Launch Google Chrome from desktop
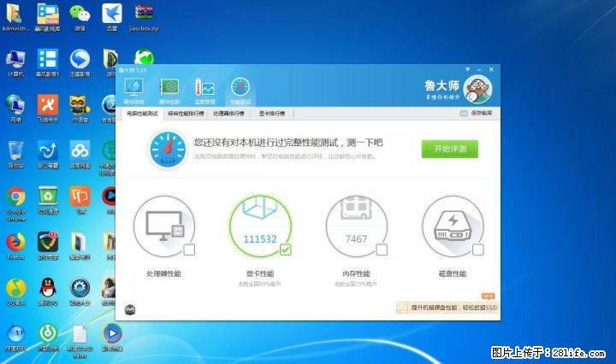 15,204
